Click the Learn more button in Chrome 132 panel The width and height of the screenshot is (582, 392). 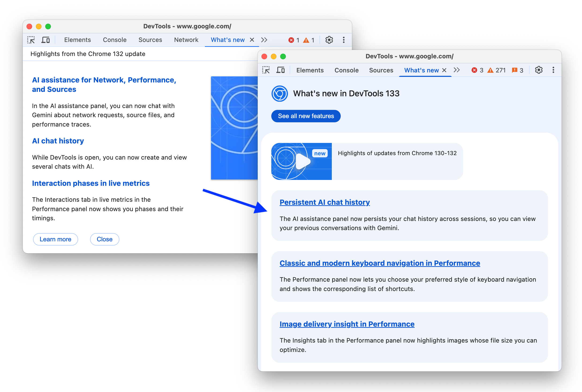(x=56, y=239)
